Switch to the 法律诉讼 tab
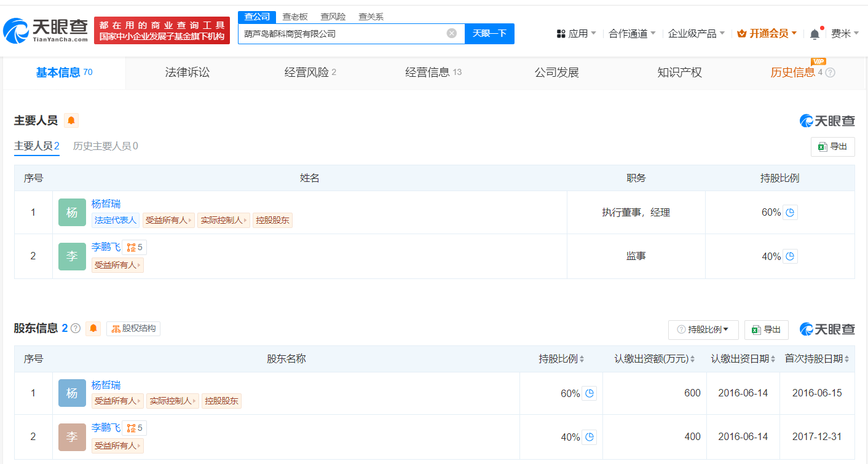The image size is (868, 464). 187,73
